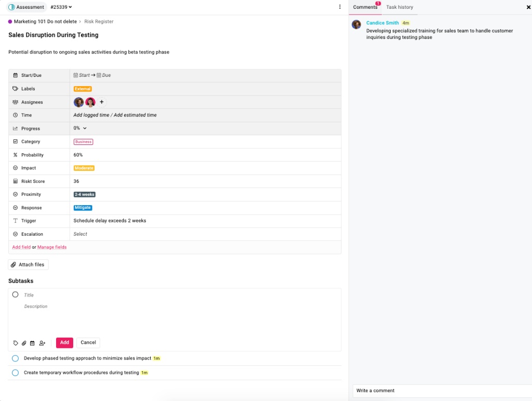Close the comments side panel

coord(528,7)
